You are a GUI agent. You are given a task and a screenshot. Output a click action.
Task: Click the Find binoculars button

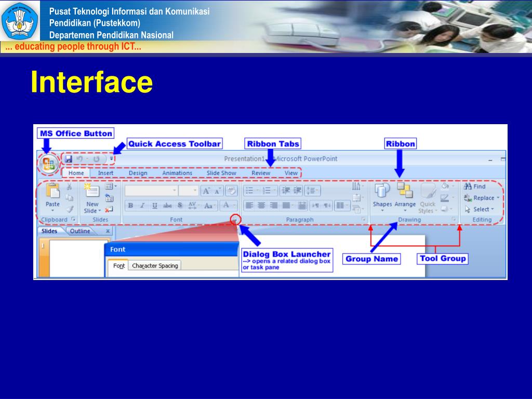(x=475, y=187)
